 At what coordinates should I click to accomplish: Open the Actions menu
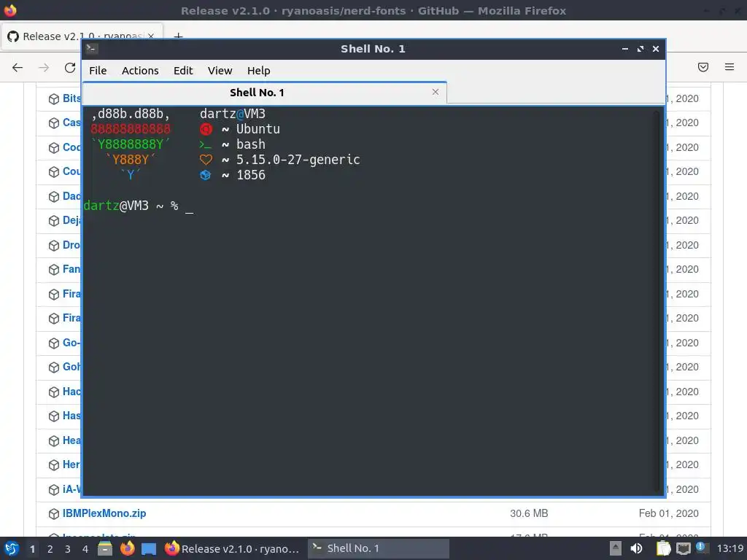140,71
